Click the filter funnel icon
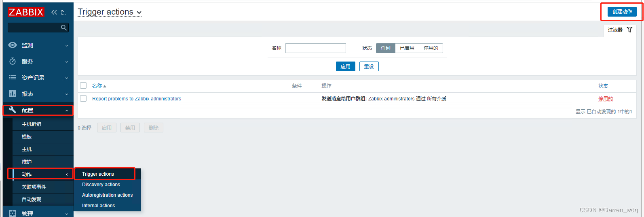 [x=629, y=30]
